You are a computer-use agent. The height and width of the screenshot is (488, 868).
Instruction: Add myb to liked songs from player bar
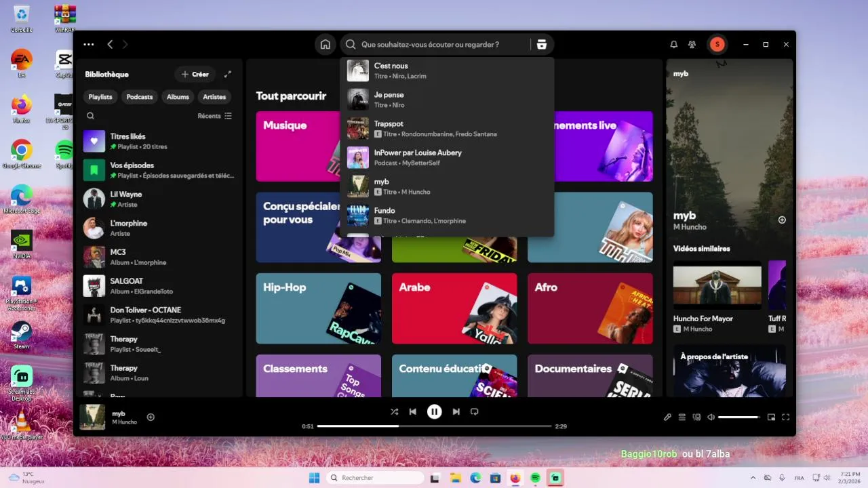coord(151,417)
